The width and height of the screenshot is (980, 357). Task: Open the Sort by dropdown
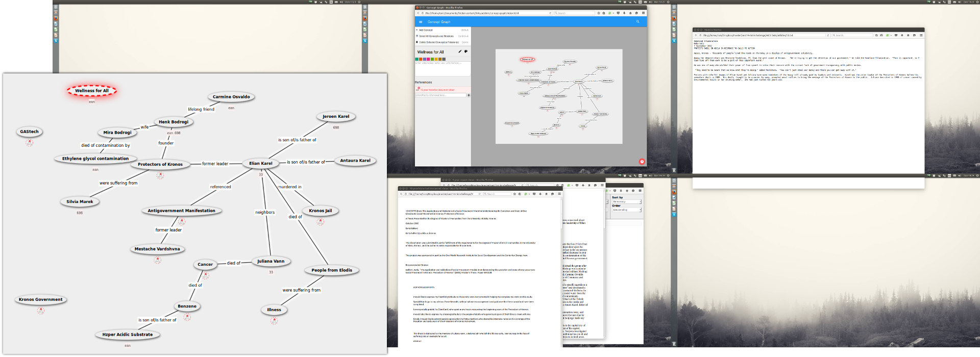click(626, 202)
